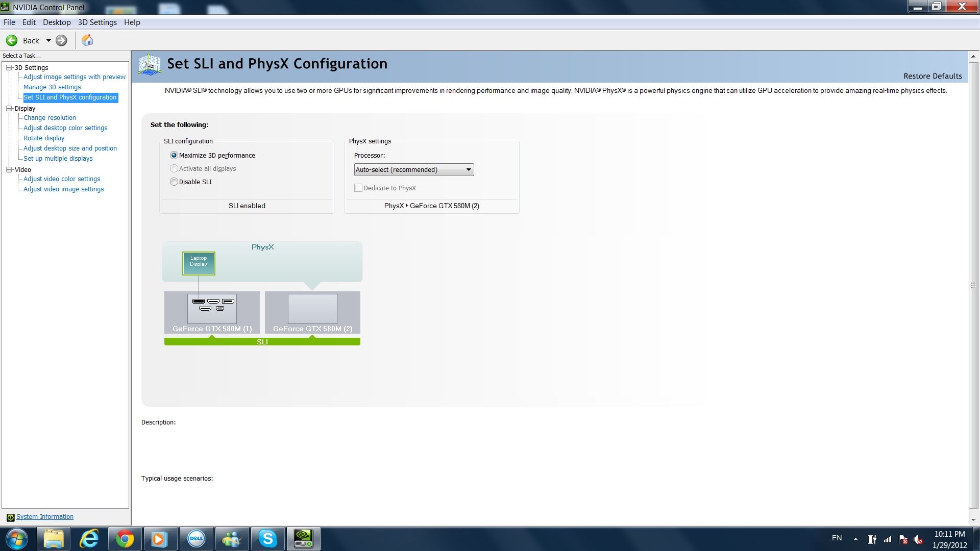Viewport: 980px width, 551px height.
Task: Select the GeForce GTX 580M (2) GPU diagram
Action: [312, 312]
